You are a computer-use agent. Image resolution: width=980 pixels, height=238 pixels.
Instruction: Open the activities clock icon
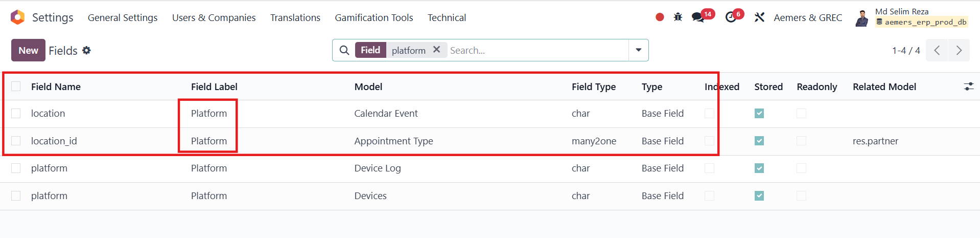pos(731,17)
